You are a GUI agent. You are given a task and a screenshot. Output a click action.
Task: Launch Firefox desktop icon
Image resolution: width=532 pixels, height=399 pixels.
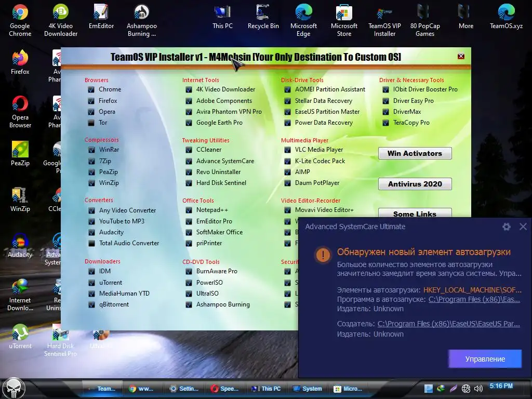coord(20,62)
